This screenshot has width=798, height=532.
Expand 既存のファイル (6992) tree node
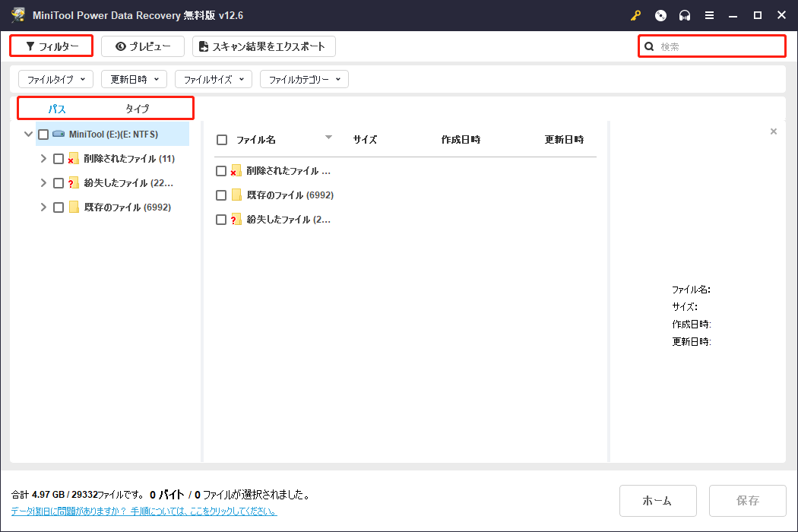point(43,207)
